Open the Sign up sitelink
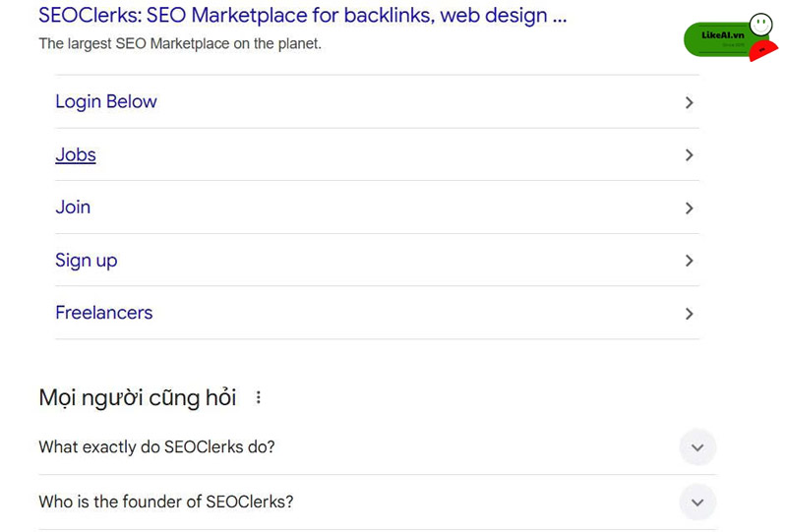Screen dimensions: 787x532 (87, 261)
